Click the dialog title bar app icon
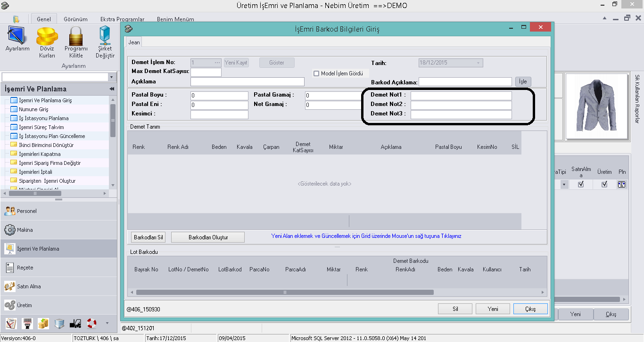 [x=128, y=29]
